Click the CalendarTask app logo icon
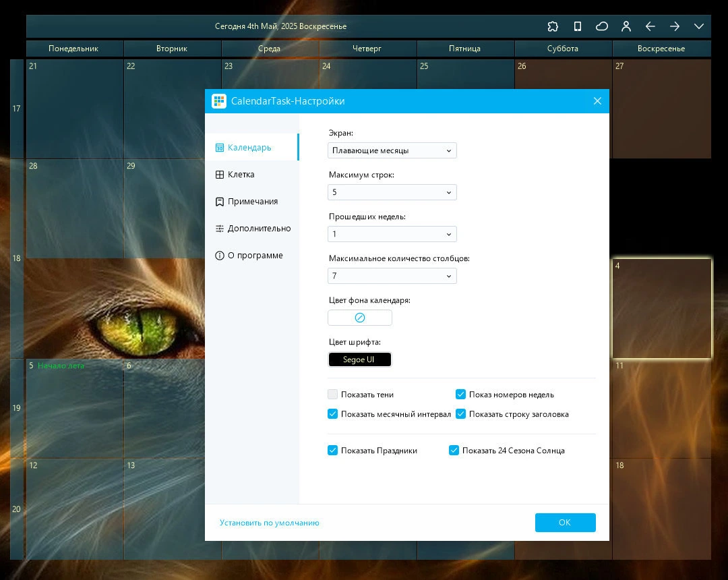The height and width of the screenshot is (580, 728). click(218, 100)
